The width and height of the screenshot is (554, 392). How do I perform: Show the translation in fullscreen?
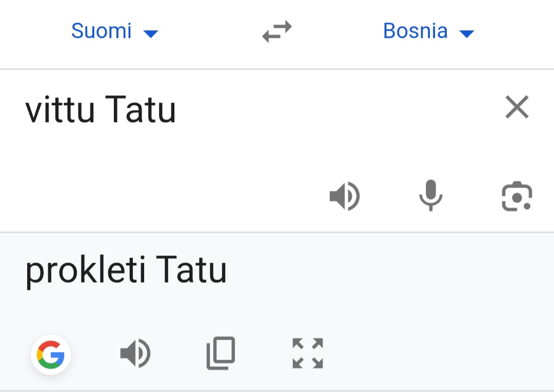(308, 353)
